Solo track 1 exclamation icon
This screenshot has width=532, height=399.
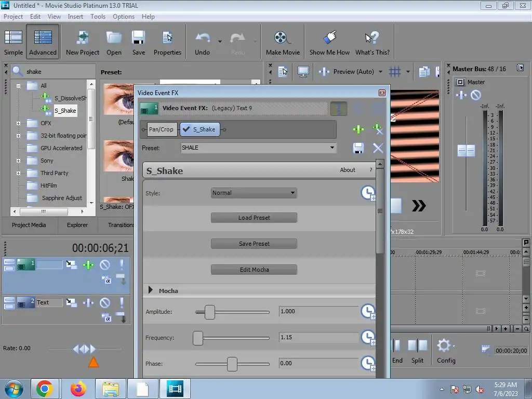[x=122, y=264]
